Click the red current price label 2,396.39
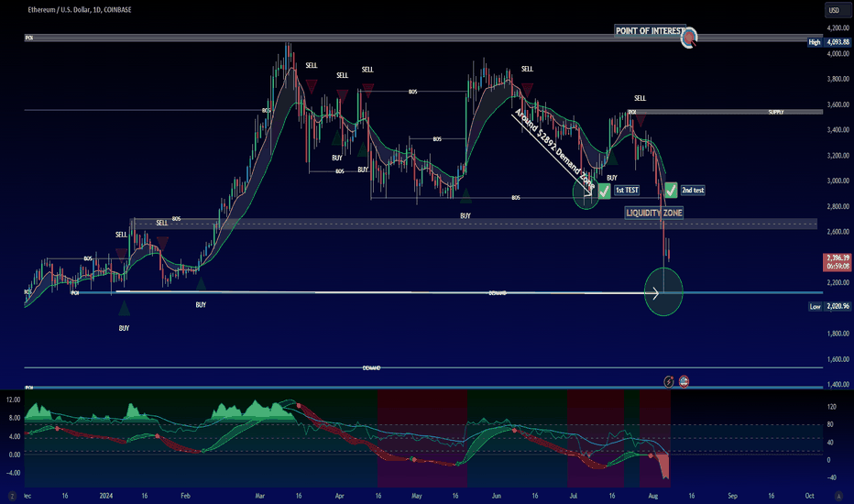 click(x=838, y=261)
